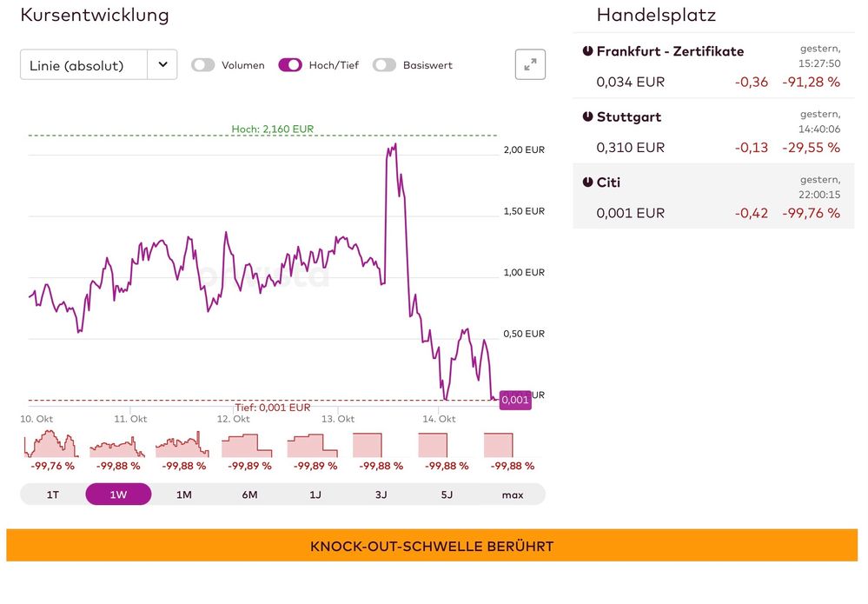
Task: Select Frankfurt - Zertifikate trading venue
Action: click(x=713, y=67)
